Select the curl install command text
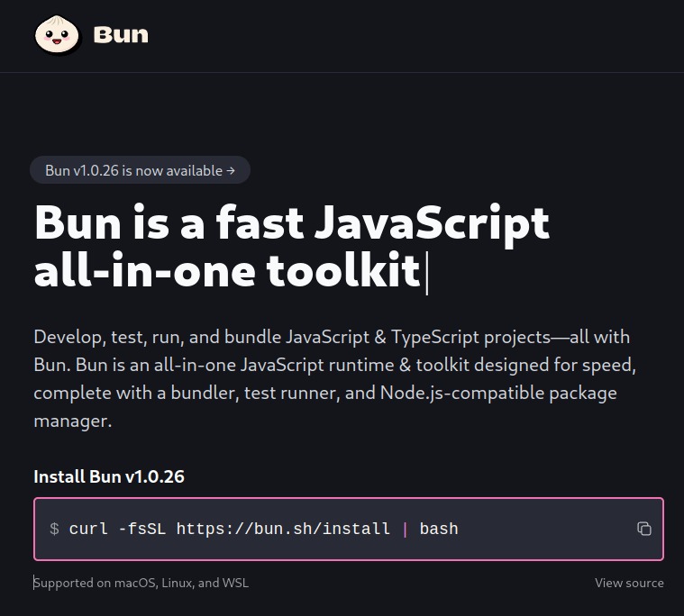This screenshot has width=684, height=616. [263, 529]
